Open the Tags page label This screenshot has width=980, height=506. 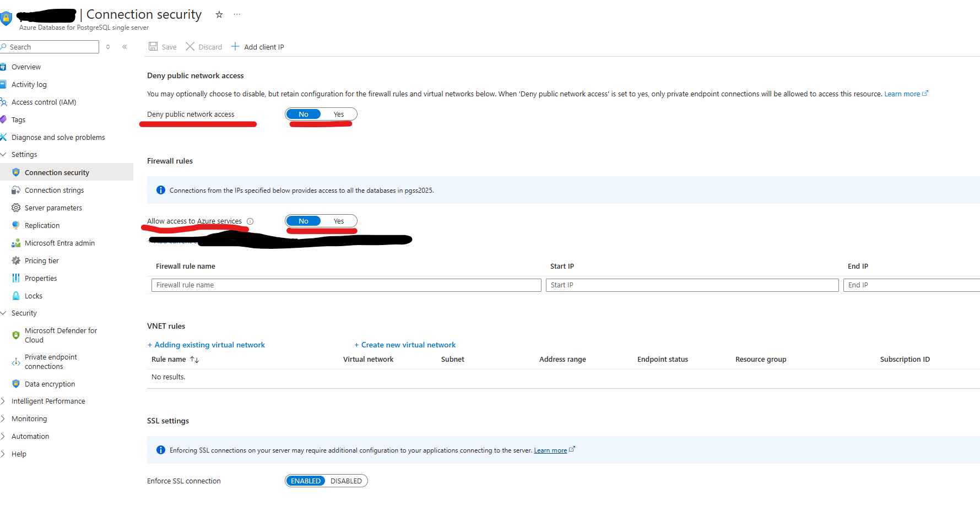pos(18,119)
